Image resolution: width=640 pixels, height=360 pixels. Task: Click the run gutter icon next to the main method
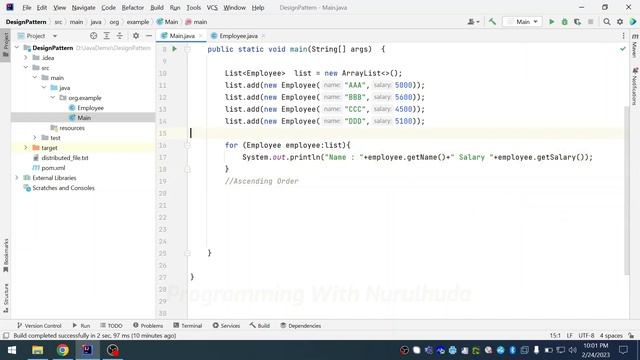[x=174, y=49]
